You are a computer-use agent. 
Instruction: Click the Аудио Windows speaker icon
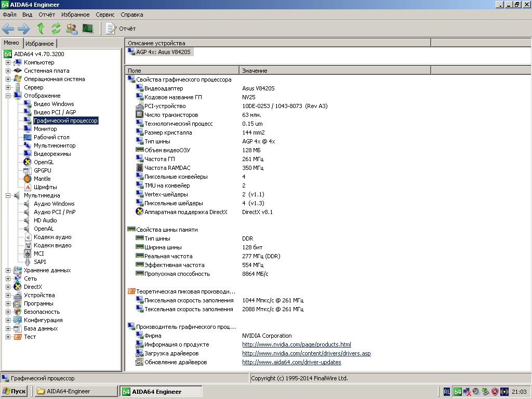point(28,204)
